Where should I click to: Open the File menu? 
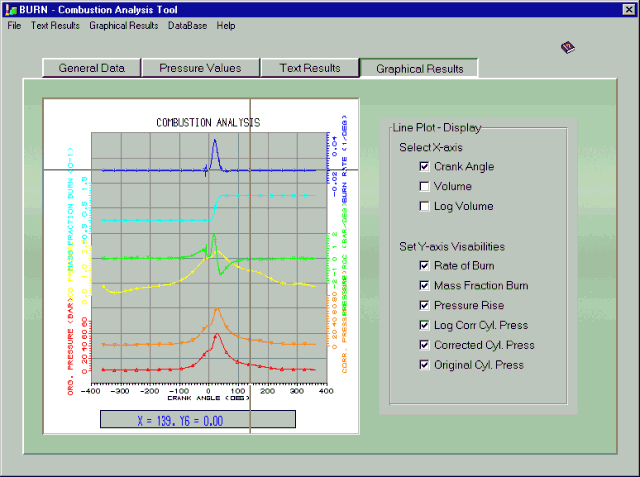click(x=14, y=26)
